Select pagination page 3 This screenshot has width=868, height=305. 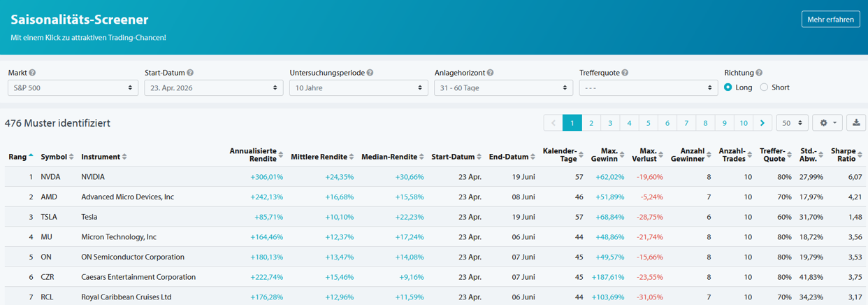[610, 123]
